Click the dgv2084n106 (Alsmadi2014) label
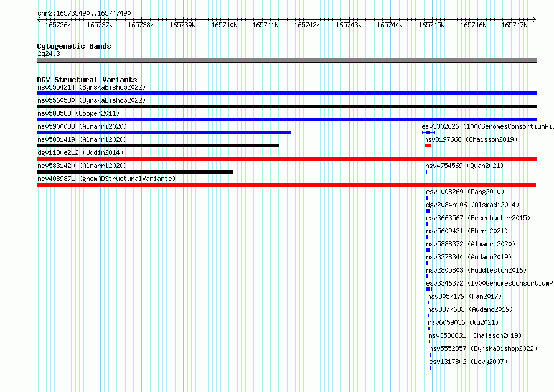Image resolution: width=554 pixels, height=392 pixels. [472, 205]
